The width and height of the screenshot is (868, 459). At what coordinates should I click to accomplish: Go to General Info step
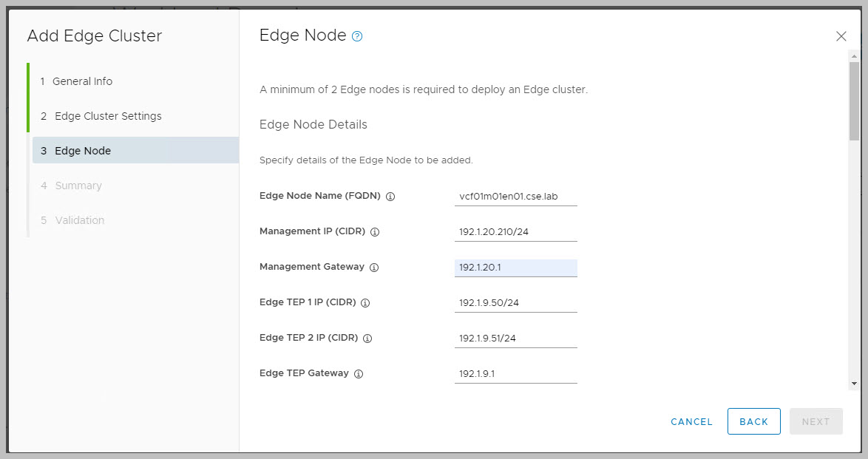[82, 81]
